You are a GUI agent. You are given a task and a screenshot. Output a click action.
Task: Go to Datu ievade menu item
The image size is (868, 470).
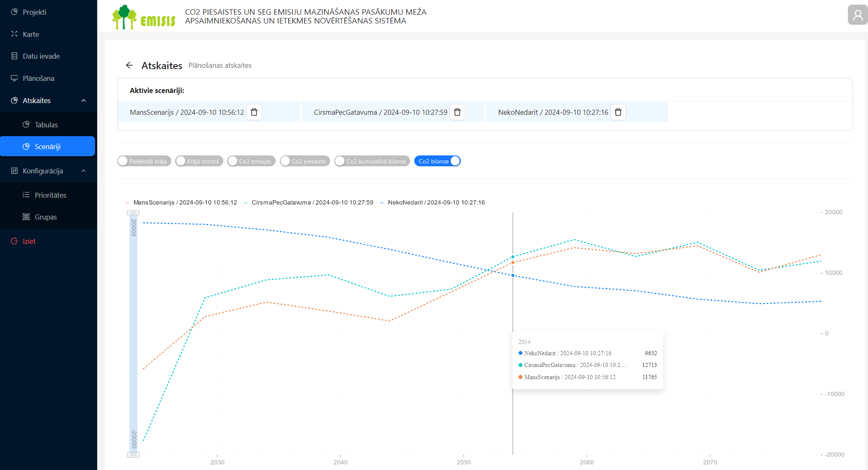point(41,56)
